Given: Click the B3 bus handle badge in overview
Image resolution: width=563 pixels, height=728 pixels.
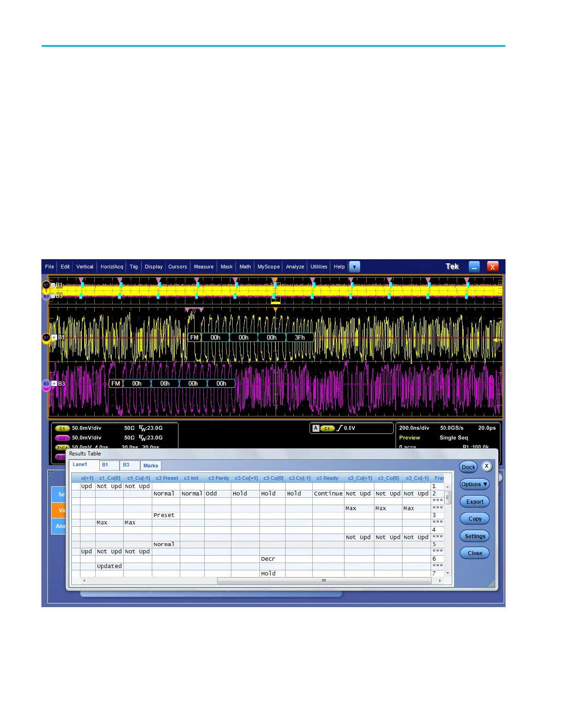Looking at the screenshot, I should coord(46,296).
